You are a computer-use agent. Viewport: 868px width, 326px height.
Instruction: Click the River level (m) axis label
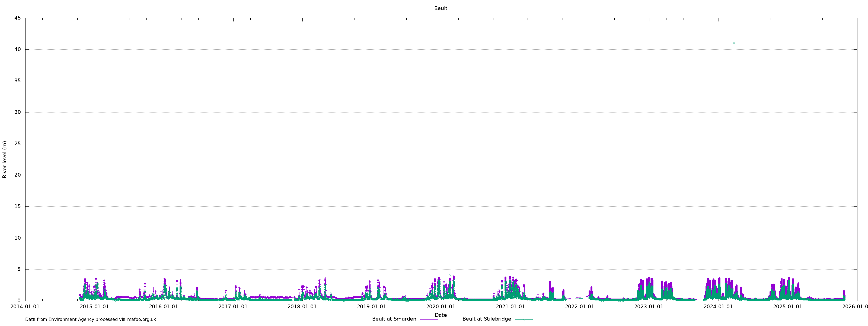(5, 160)
